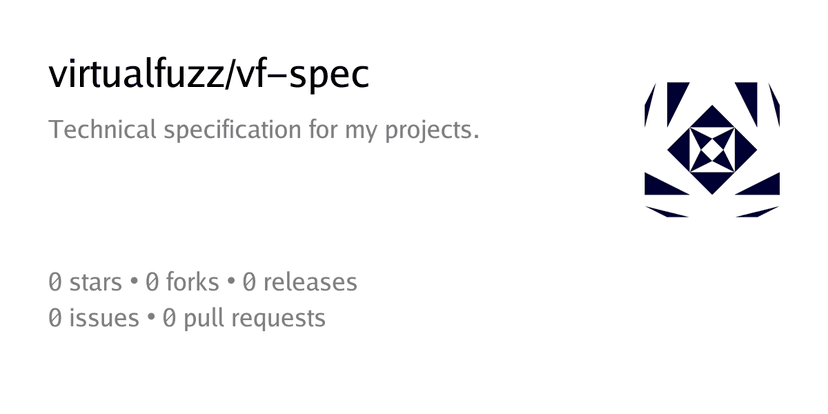Image resolution: width=828 pixels, height=414 pixels.
Task: Click the zero digit before "pull requests"
Action: pos(169,320)
